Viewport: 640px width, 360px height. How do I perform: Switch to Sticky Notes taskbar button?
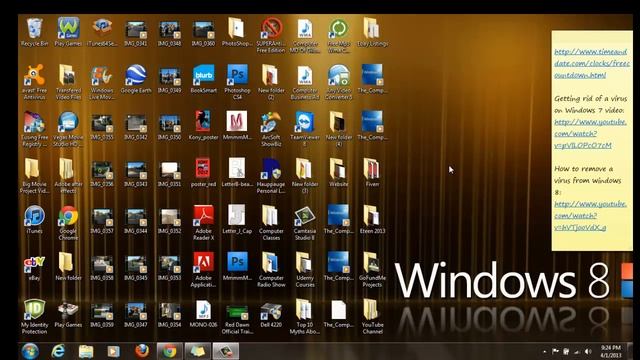point(198,351)
